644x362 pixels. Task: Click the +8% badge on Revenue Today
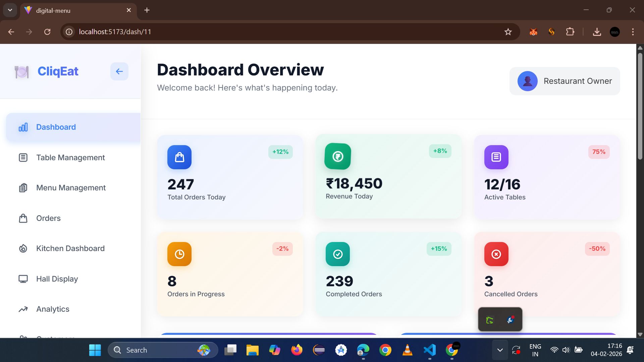(440, 151)
